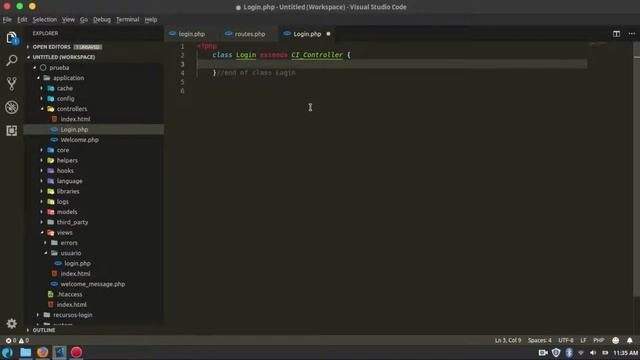This screenshot has width=640, height=360.
Task: Open the View menu
Action: pyautogui.click(x=68, y=20)
